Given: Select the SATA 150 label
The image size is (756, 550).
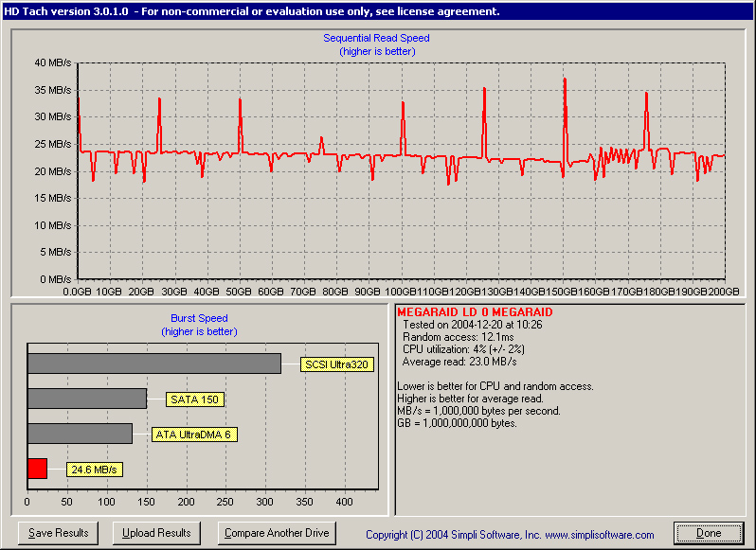Looking at the screenshot, I should point(195,399).
